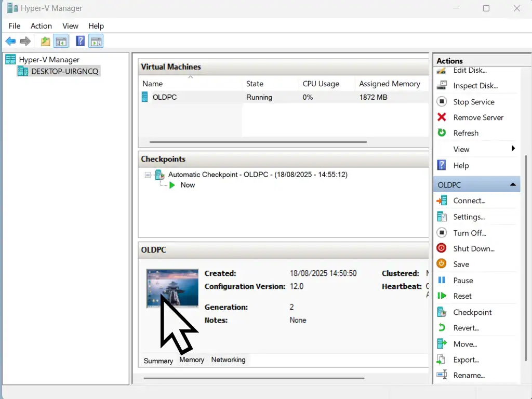Click the back arrow toolbar icon

point(10,41)
